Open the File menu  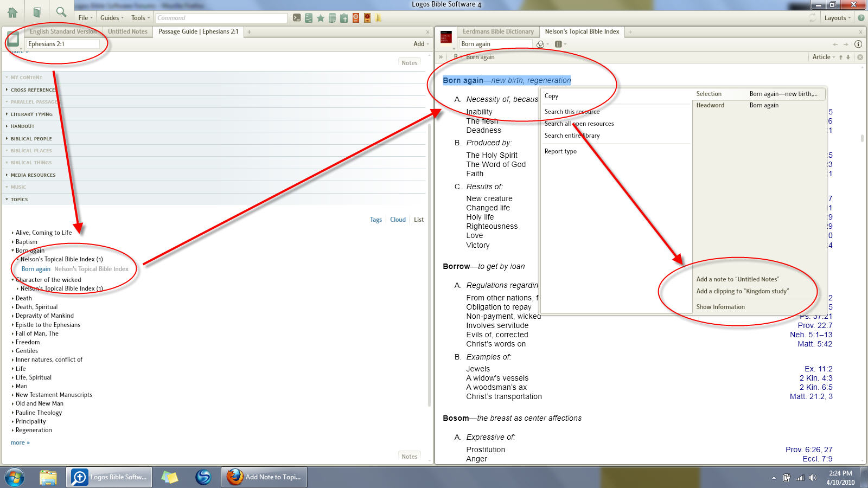pos(85,18)
